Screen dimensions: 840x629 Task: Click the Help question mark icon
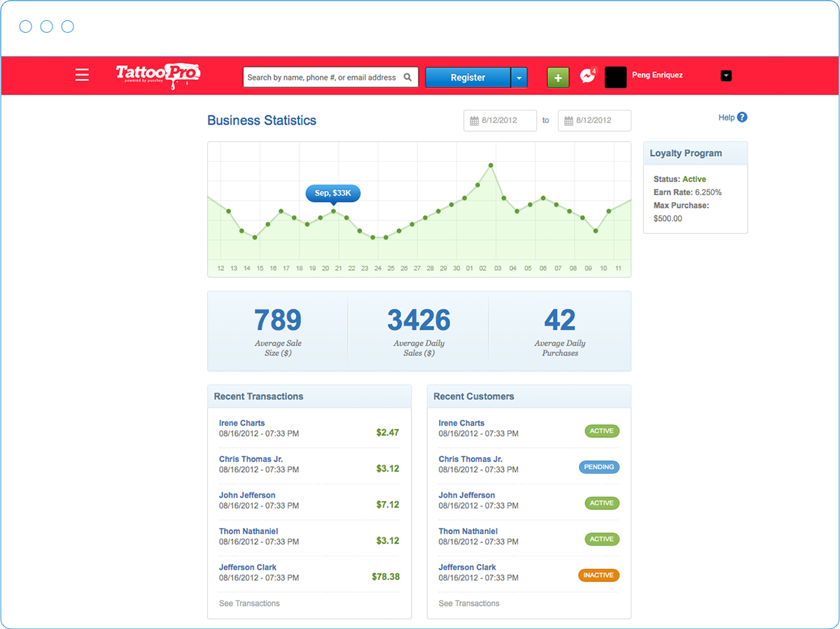[742, 118]
